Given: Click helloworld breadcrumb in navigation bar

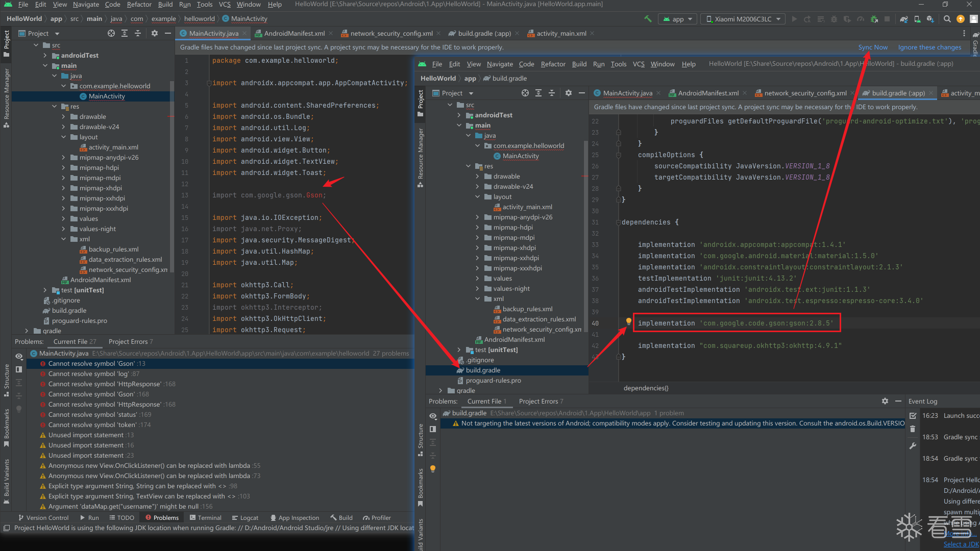Looking at the screenshot, I should click(x=199, y=18).
